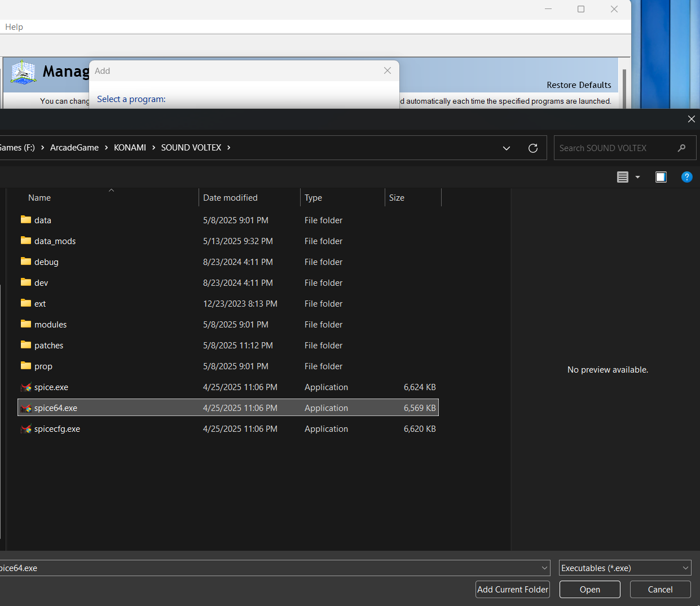The height and width of the screenshot is (606, 700).
Task: Click the spice.exe application icon
Action: (x=26, y=387)
